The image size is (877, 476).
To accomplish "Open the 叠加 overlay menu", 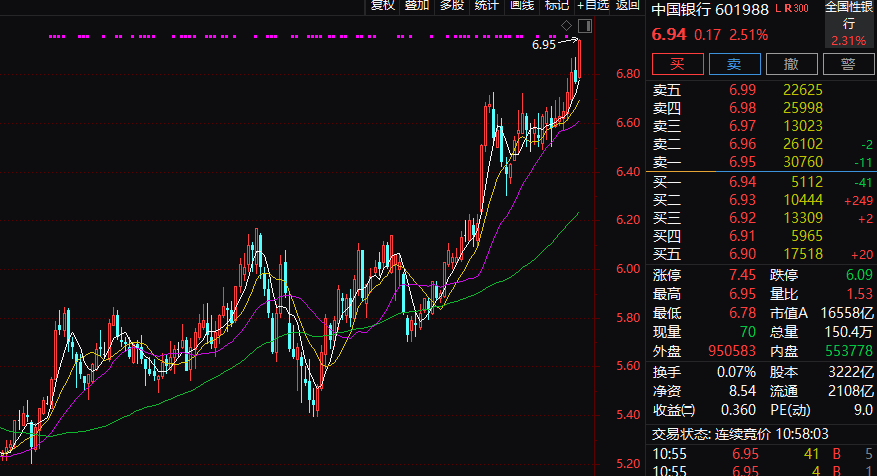I will click(417, 6).
